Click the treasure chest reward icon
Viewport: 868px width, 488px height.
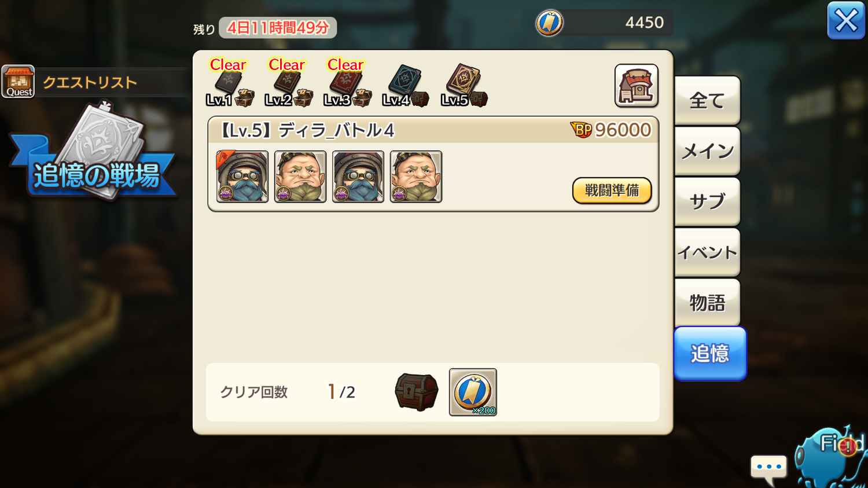416,392
